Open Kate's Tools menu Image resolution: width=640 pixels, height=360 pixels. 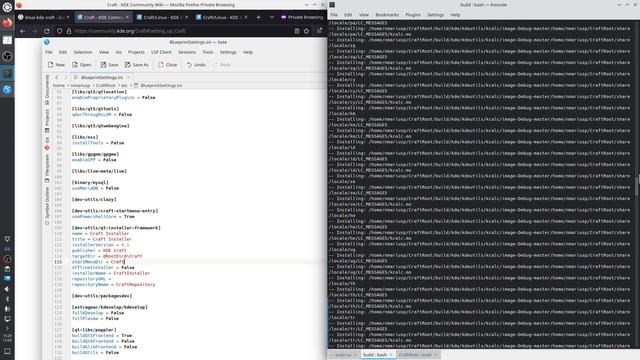pos(208,52)
